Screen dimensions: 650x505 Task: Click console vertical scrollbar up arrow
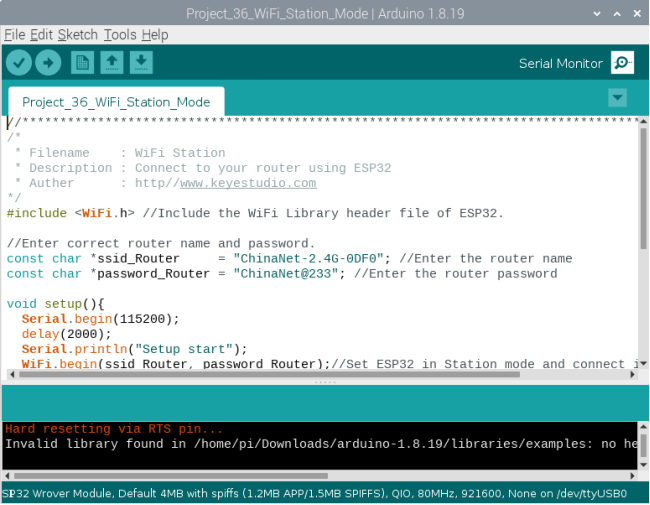click(643, 426)
